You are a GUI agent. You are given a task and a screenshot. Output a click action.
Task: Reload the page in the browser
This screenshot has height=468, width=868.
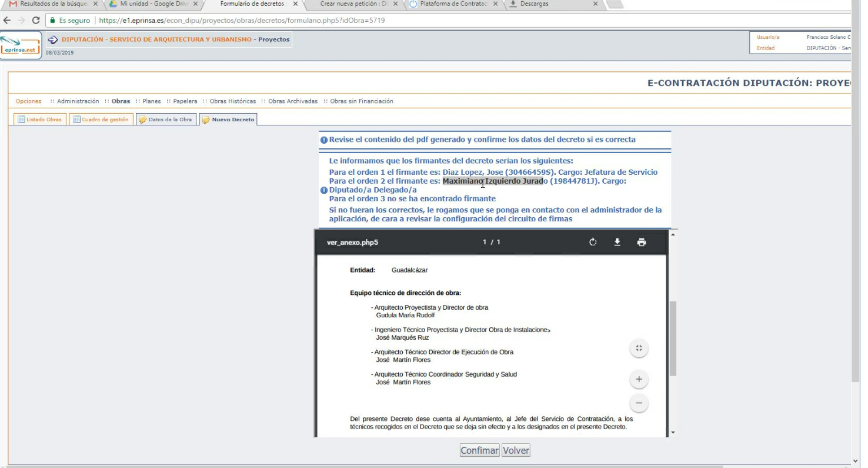pyautogui.click(x=36, y=20)
